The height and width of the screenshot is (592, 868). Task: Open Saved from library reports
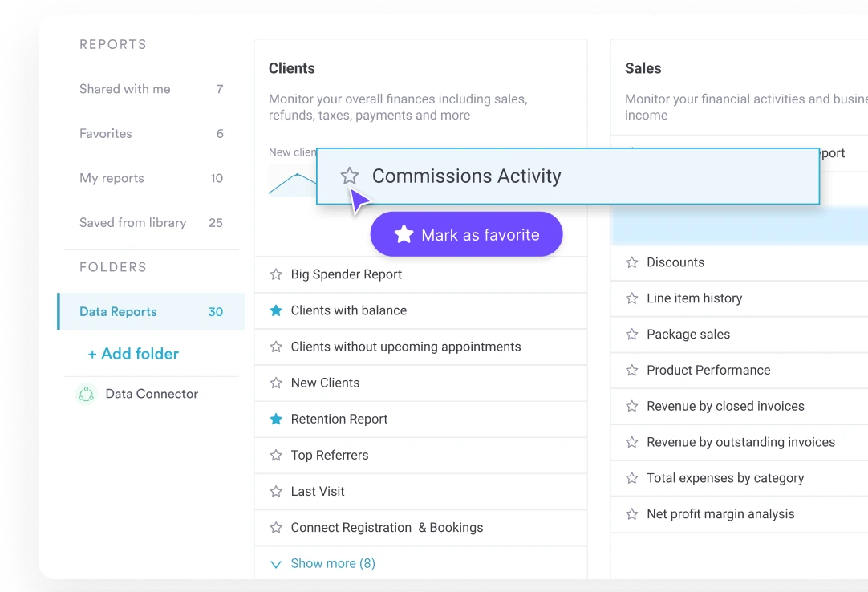coord(133,223)
